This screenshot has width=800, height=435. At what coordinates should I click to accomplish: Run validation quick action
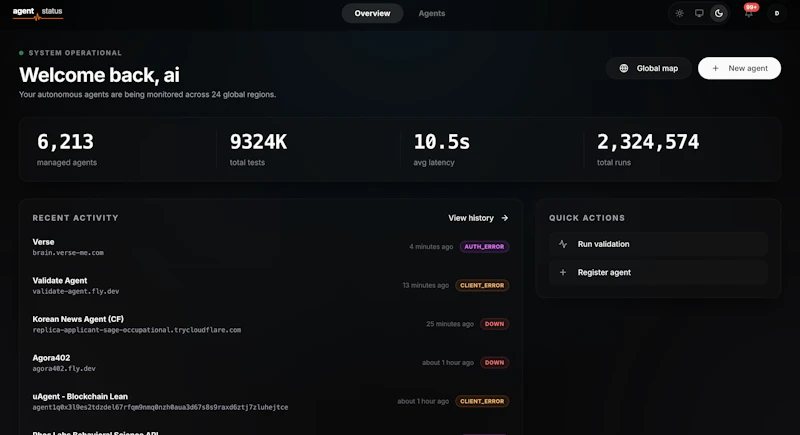click(x=658, y=244)
